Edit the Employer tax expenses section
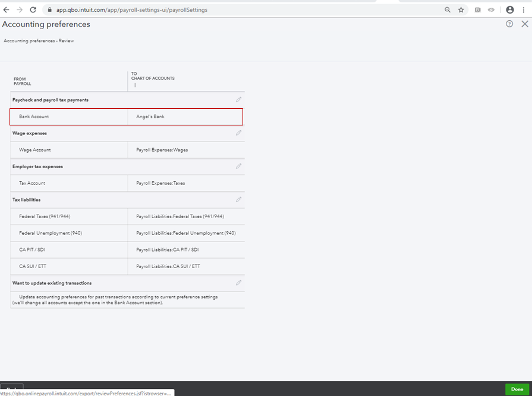The height and width of the screenshot is (396, 532). pos(238,166)
